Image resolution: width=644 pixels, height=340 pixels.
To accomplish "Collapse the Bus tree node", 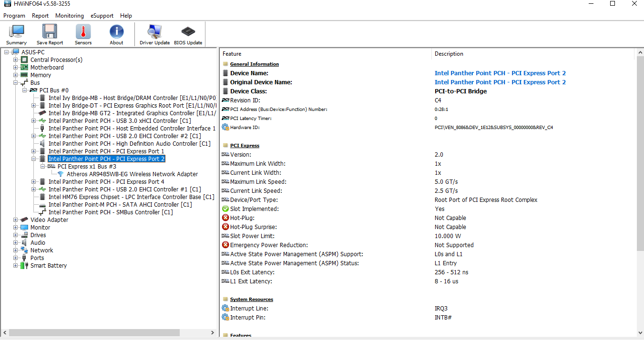I will [16, 82].
